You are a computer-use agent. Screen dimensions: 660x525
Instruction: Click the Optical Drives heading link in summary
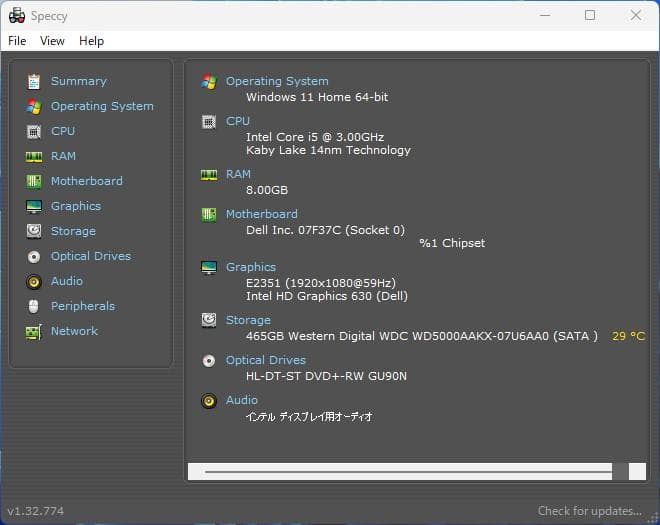[x=266, y=360]
